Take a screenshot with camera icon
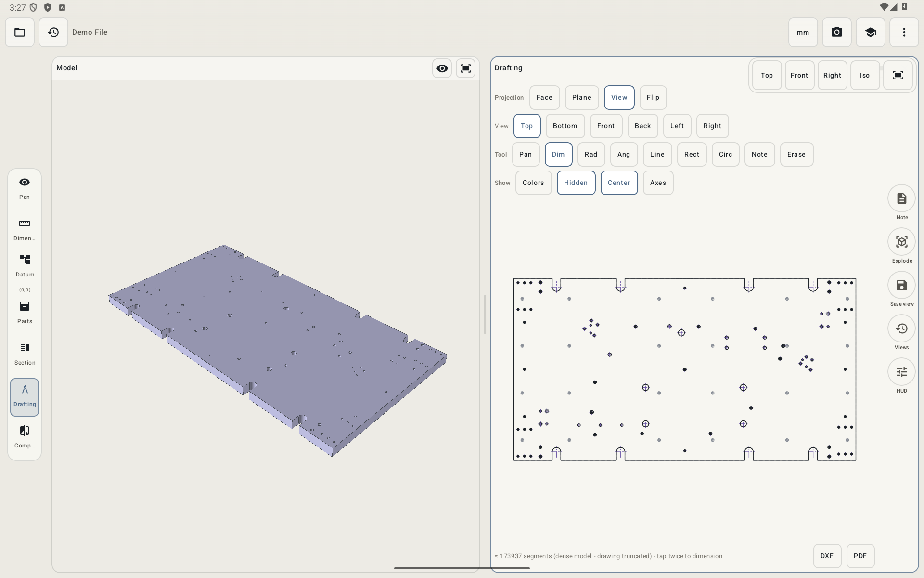Viewport: 924px width, 578px height. pos(837,32)
